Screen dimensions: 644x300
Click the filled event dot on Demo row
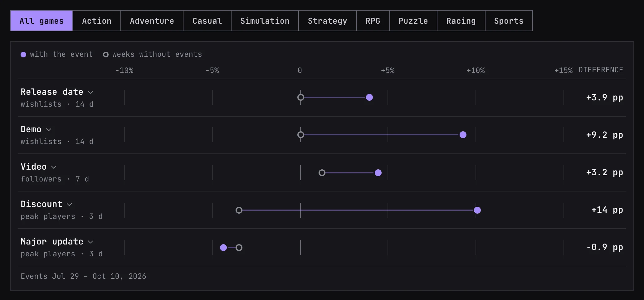pos(463,135)
